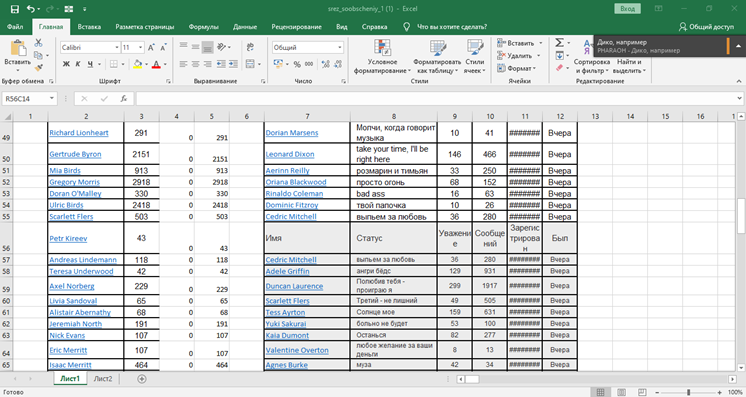Switch to Данные ribbon tab
The height and width of the screenshot is (397, 746).
[245, 27]
